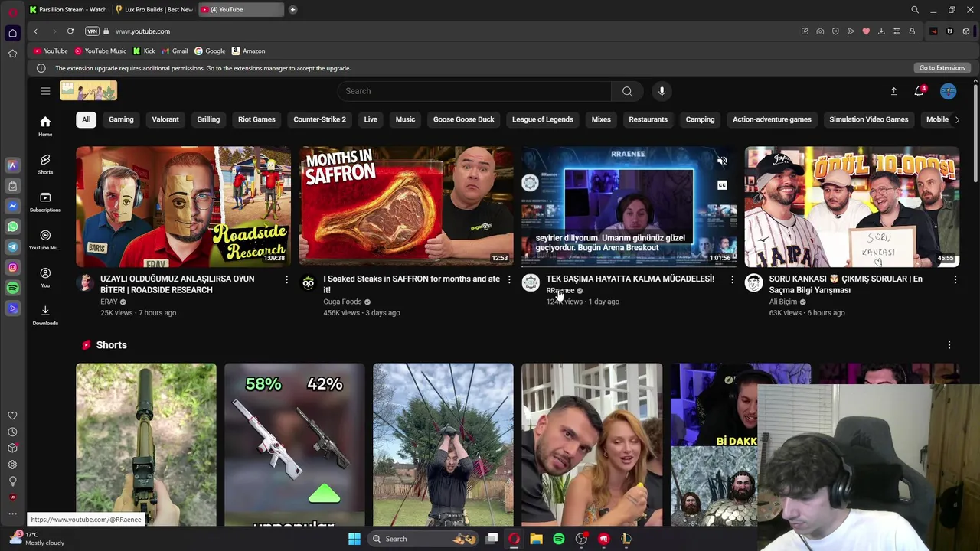The height and width of the screenshot is (551, 980).
Task: Open the taskbar weather widget
Action: click(x=36, y=539)
